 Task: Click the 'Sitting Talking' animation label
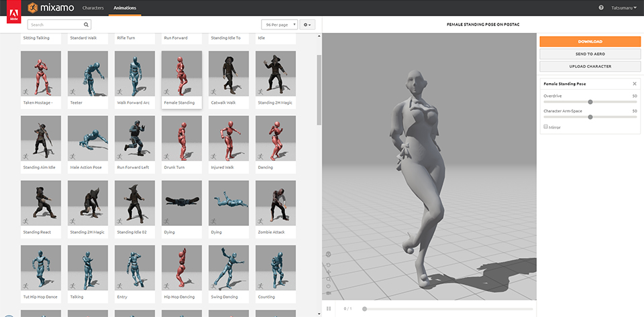tap(36, 38)
